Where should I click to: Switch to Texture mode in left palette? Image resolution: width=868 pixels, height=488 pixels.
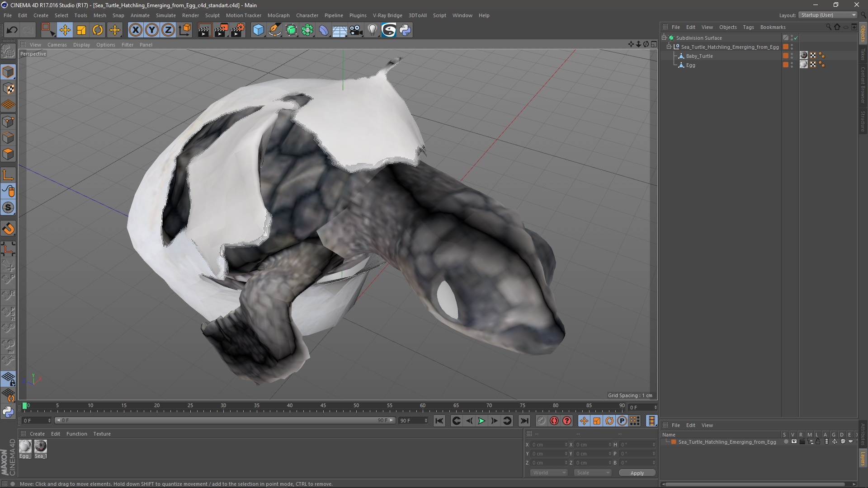tap(8, 89)
